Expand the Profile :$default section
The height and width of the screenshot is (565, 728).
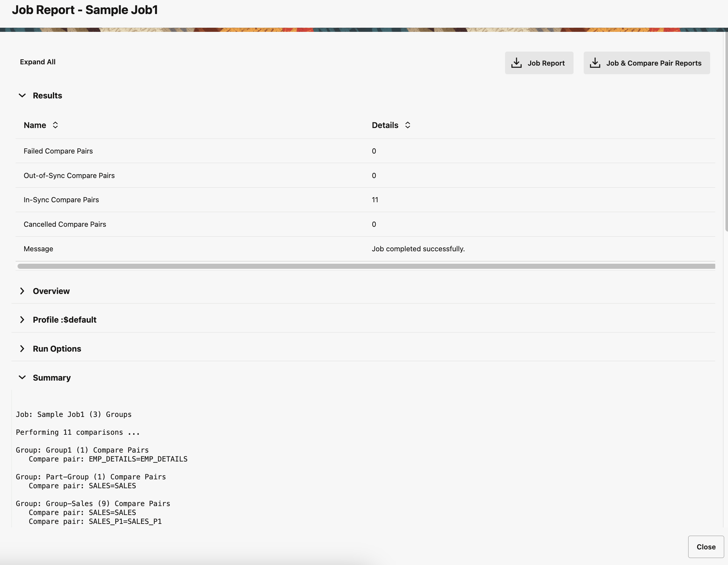pyautogui.click(x=22, y=320)
